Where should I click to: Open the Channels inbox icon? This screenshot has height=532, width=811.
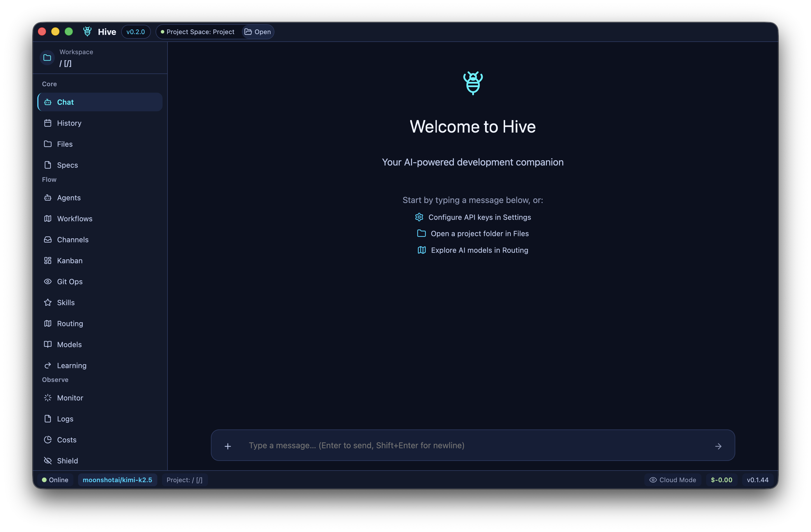pyautogui.click(x=48, y=239)
